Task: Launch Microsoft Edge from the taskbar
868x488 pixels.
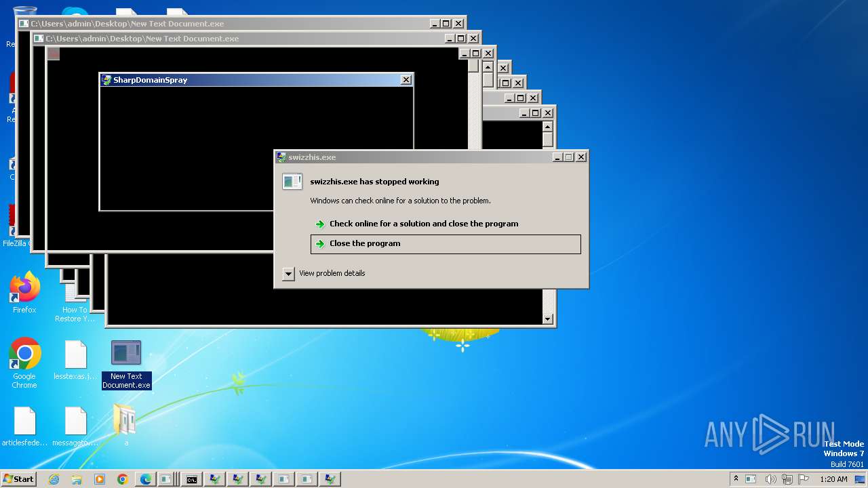Action: point(146,479)
